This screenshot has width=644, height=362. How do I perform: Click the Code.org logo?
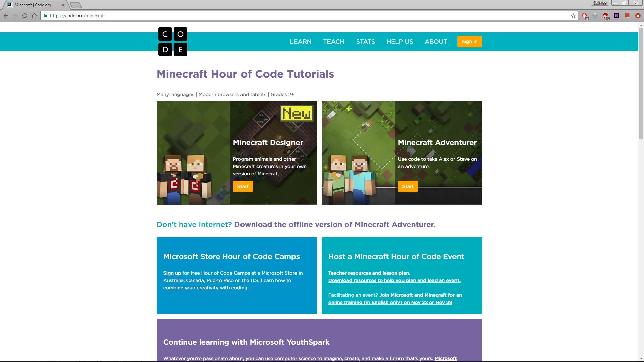pos(173,42)
